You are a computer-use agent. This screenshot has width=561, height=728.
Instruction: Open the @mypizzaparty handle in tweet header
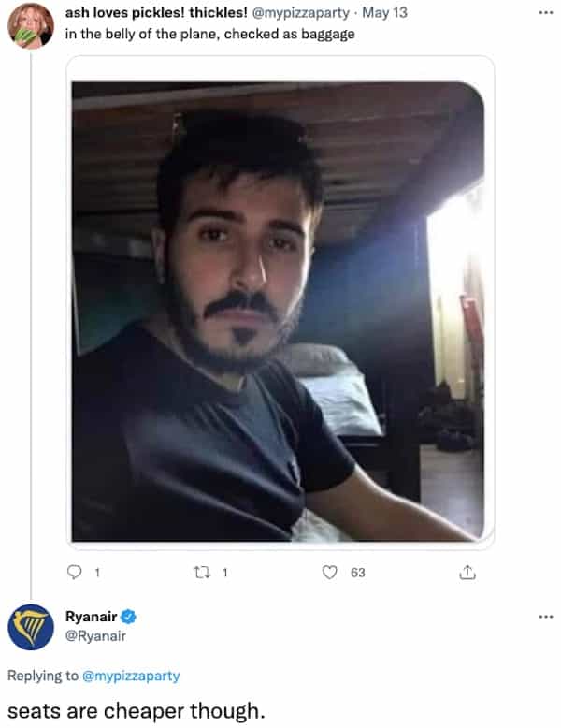(x=300, y=12)
